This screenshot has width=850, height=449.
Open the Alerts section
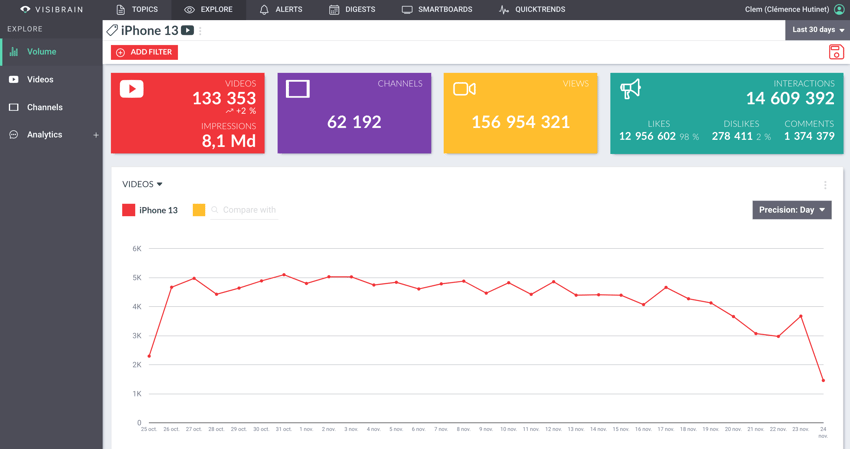(281, 9)
